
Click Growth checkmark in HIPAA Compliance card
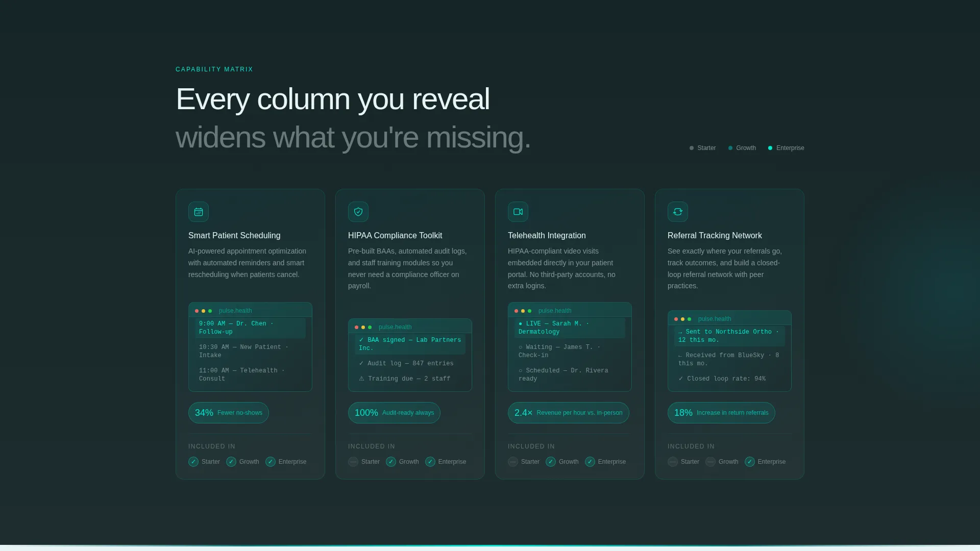click(x=391, y=462)
